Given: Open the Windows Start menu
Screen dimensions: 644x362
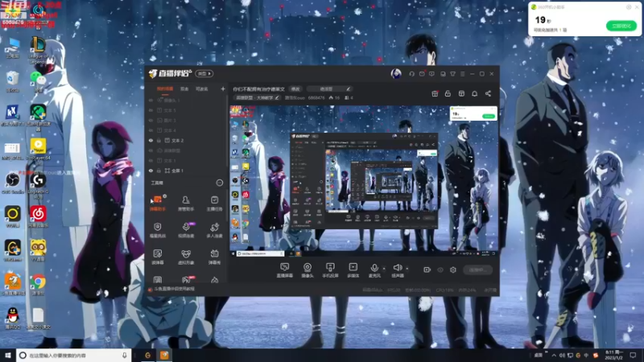Looking at the screenshot, I should (x=8, y=355).
